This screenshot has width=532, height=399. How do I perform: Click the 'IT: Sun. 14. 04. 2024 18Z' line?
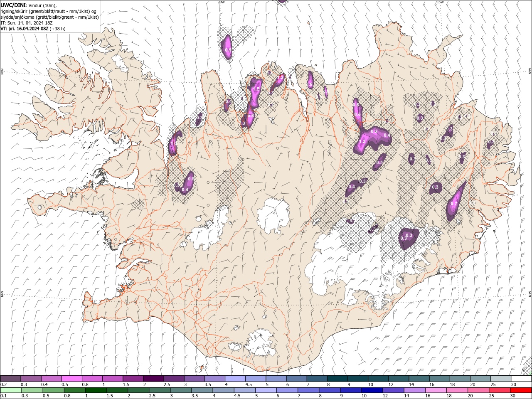27,23
